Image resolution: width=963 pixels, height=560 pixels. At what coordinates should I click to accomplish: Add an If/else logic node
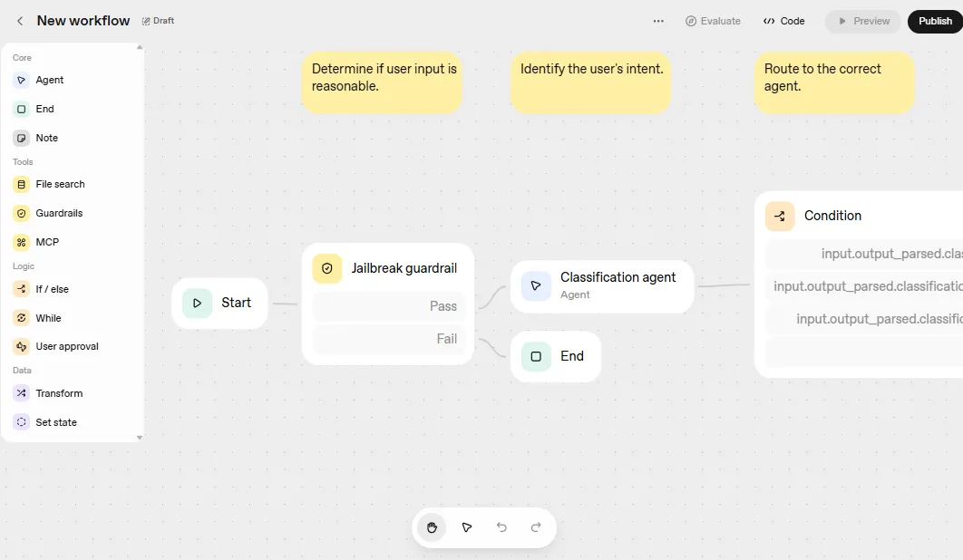point(50,288)
